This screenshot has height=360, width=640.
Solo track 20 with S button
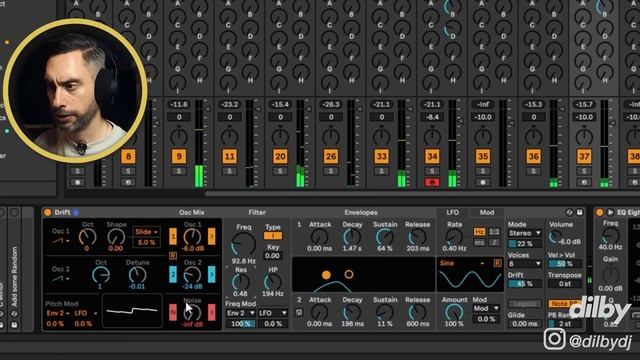(x=280, y=171)
